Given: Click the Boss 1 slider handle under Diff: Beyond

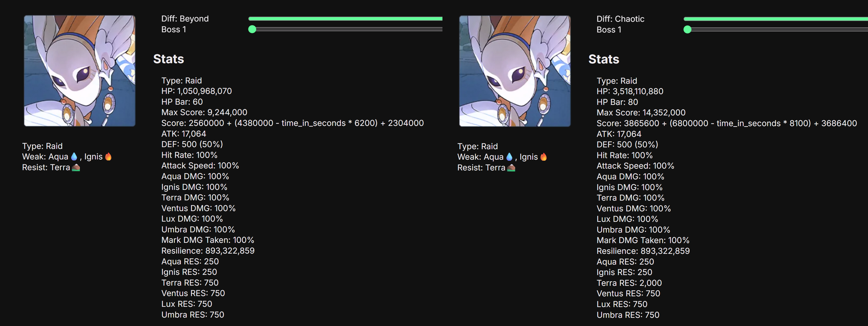Looking at the screenshot, I should pyautogui.click(x=252, y=29).
